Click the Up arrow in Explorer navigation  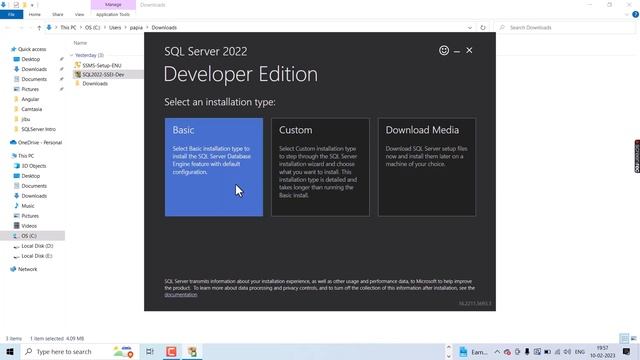39,28
